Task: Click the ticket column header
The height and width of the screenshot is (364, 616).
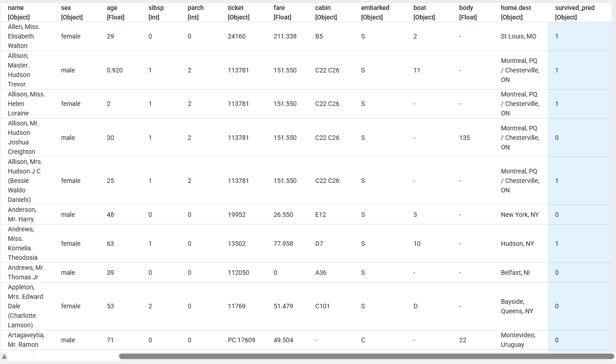Action: point(238,13)
